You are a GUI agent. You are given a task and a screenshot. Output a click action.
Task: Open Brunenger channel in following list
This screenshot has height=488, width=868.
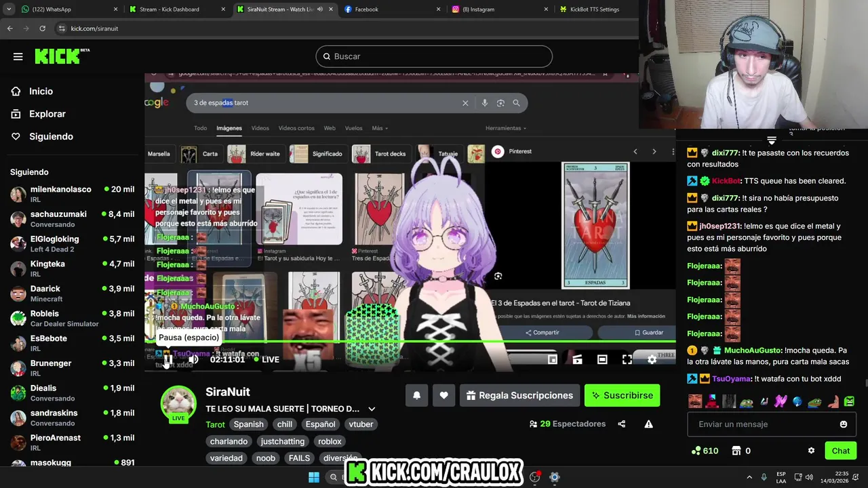click(x=72, y=368)
